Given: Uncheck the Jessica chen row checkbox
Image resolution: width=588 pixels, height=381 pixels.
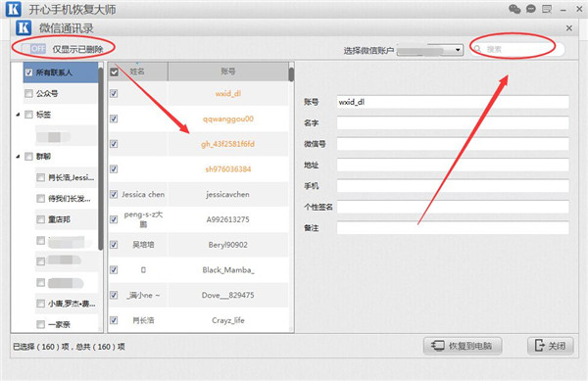Looking at the screenshot, I should [x=114, y=194].
